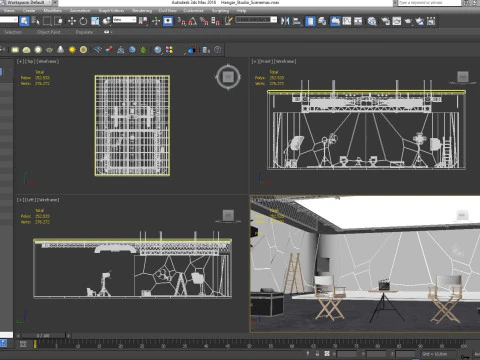Toggle Percent Snap
The width and height of the screenshot is (480, 360).
pyautogui.click(x=204, y=21)
